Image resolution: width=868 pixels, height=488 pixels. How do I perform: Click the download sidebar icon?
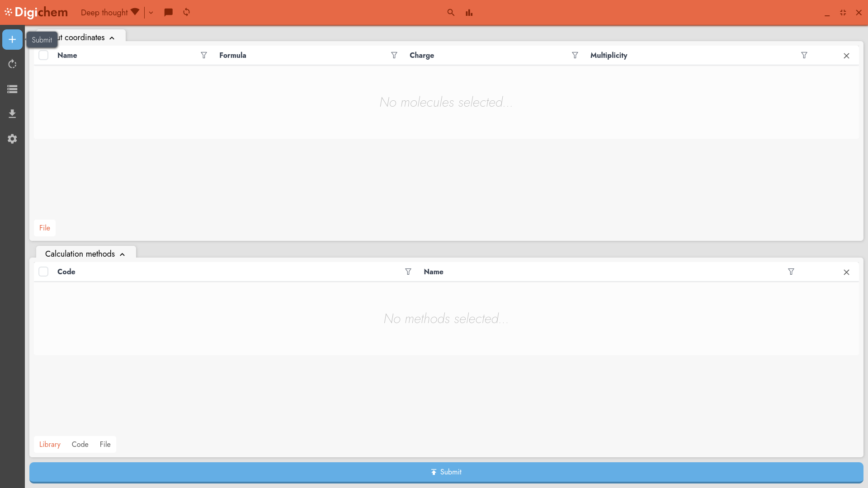12,114
